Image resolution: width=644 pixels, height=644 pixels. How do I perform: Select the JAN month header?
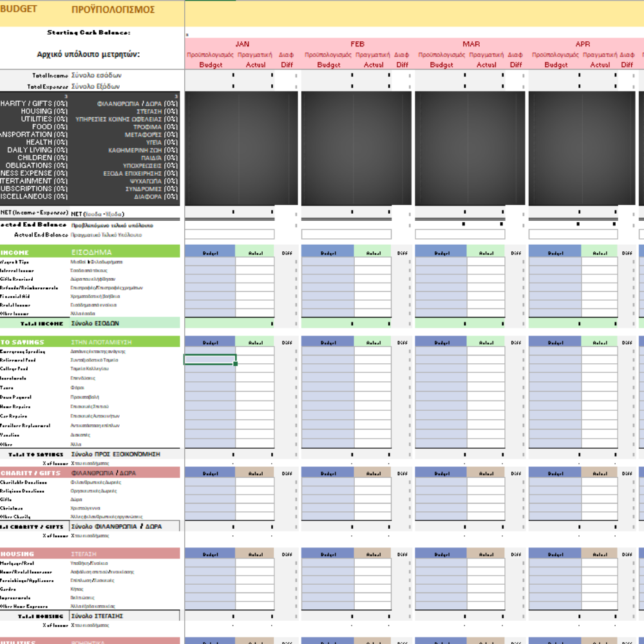(242, 44)
